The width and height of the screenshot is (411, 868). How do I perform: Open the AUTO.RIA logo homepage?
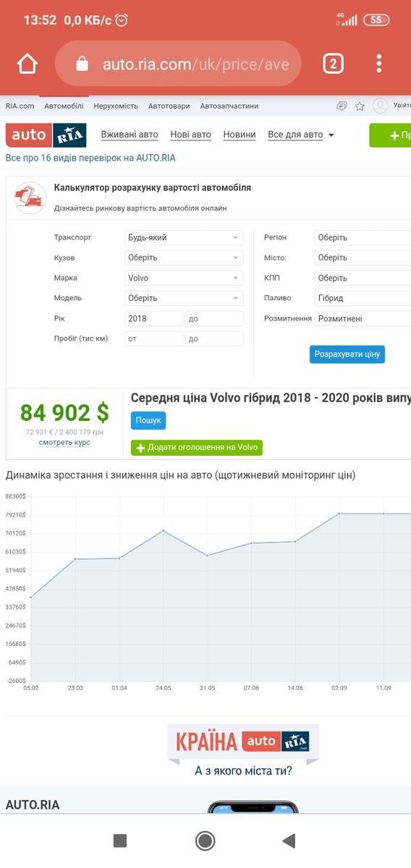tap(46, 135)
